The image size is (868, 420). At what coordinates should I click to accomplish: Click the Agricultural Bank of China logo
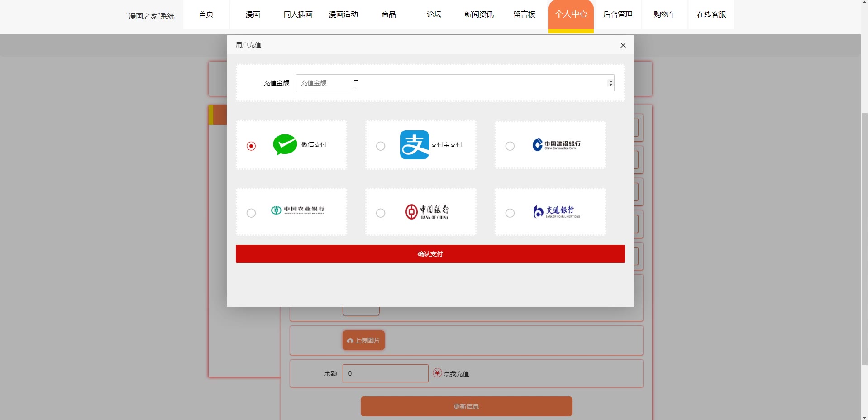pyautogui.click(x=298, y=210)
